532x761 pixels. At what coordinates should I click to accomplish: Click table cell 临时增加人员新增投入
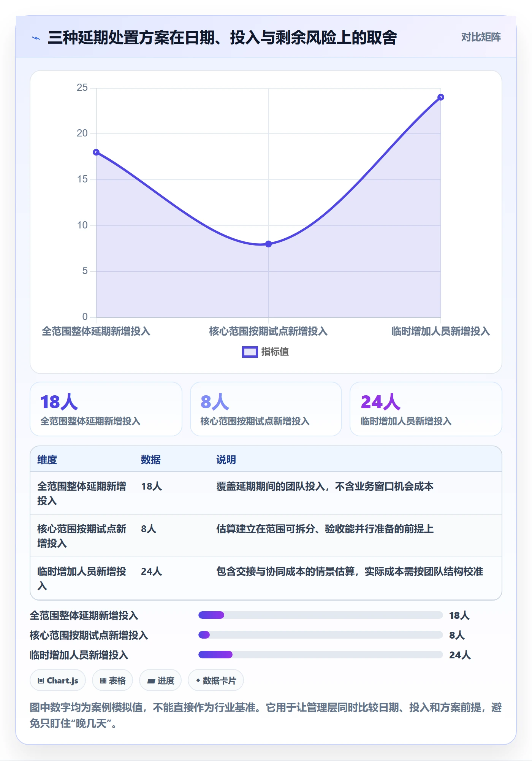tap(82, 579)
